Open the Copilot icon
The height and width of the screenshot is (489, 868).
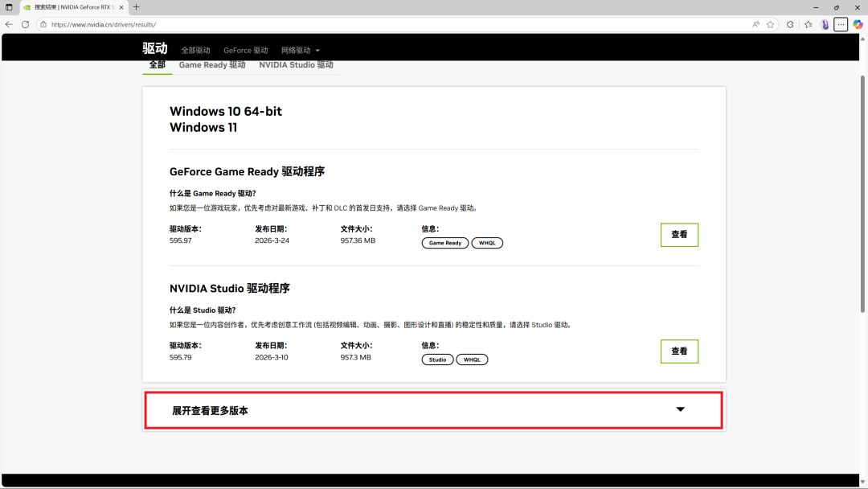pyautogui.click(x=858, y=24)
